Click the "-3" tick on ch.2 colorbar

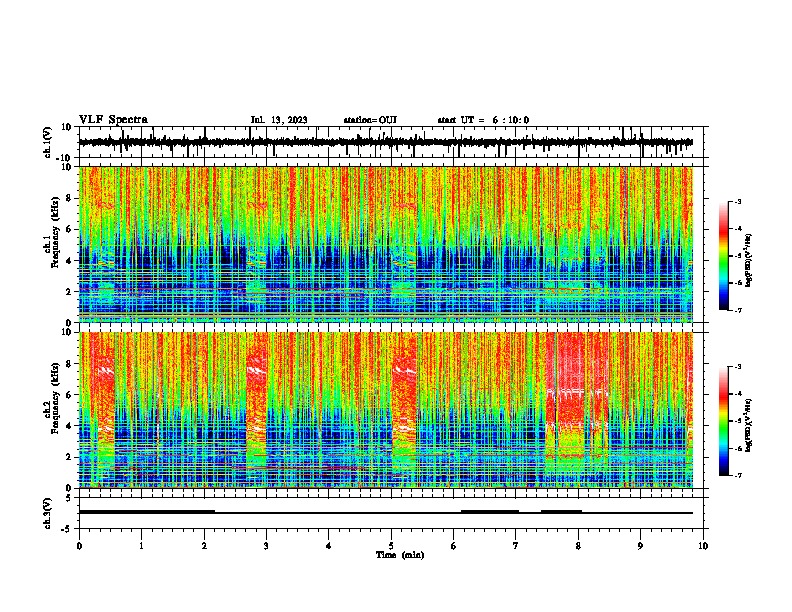[737, 367]
